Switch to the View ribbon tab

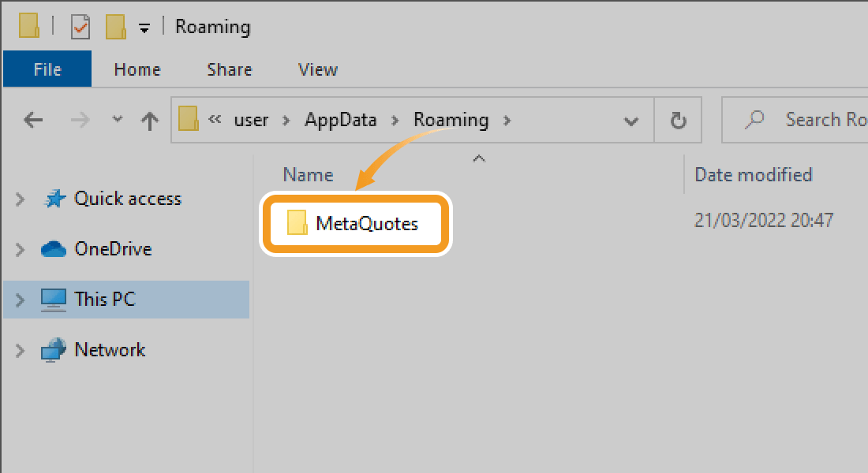[318, 69]
